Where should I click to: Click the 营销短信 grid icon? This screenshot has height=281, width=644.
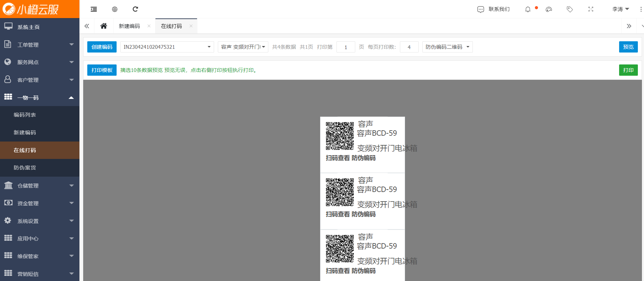click(x=8, y=273)
